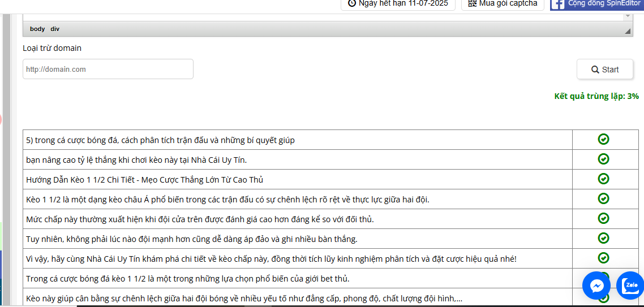The height and width of the screenshot is (307, 644).
Task: Click the editor resize handle in the corner
Action: pos(628,31)
